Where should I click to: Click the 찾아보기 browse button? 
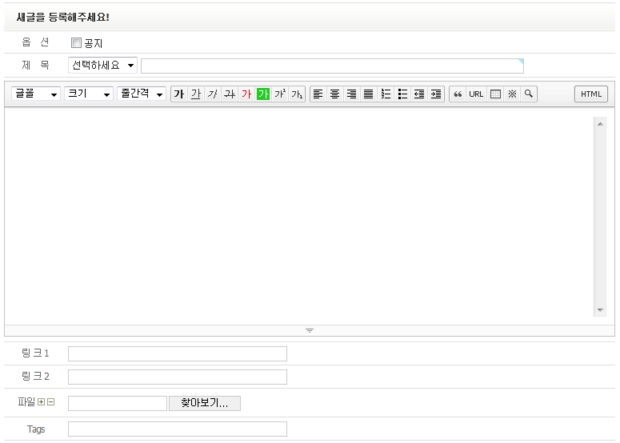click(x=205, y=403)
